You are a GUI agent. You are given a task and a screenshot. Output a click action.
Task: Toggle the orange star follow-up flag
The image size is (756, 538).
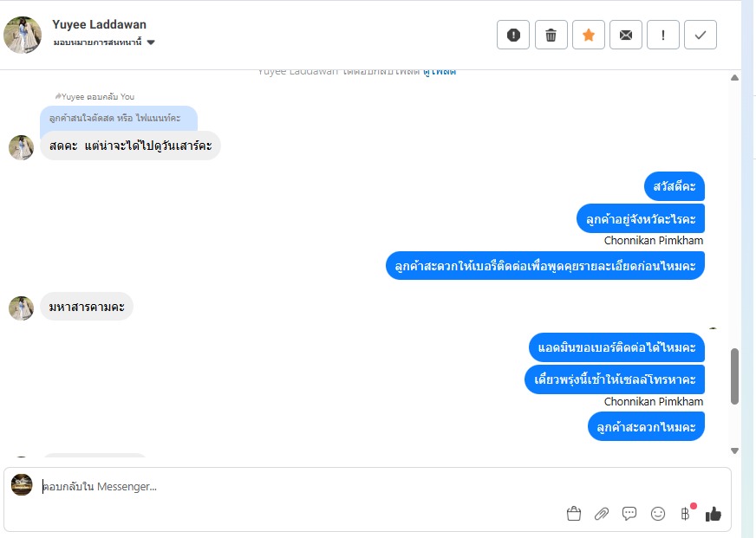click(x=588, y=35)
